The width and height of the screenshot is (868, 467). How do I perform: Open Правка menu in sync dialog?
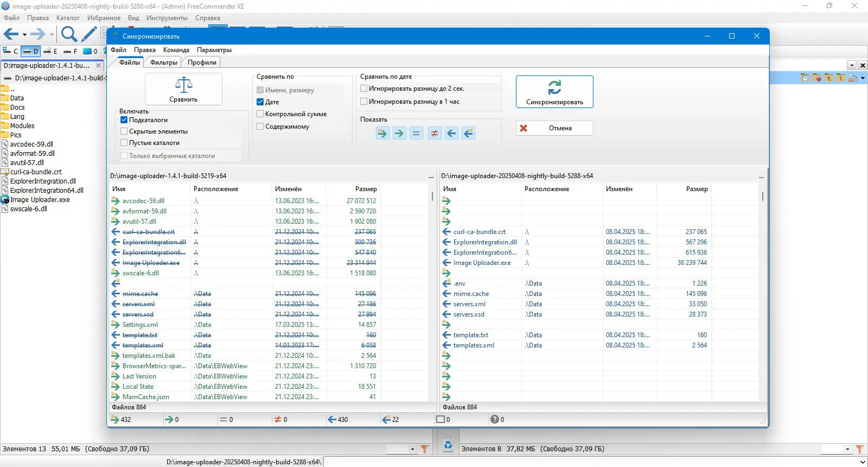tap(145, 50)
